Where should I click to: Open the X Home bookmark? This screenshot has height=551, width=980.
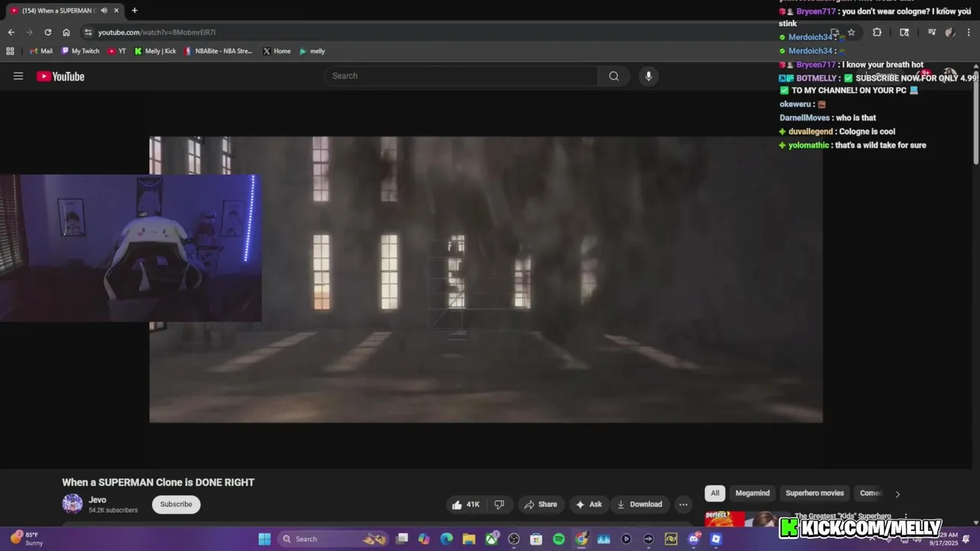pos(276,51)
